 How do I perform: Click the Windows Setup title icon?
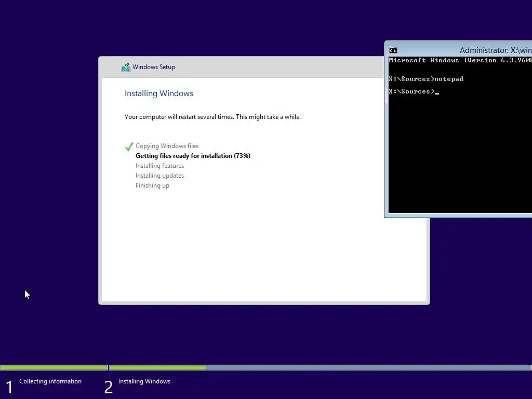[126, 68]
